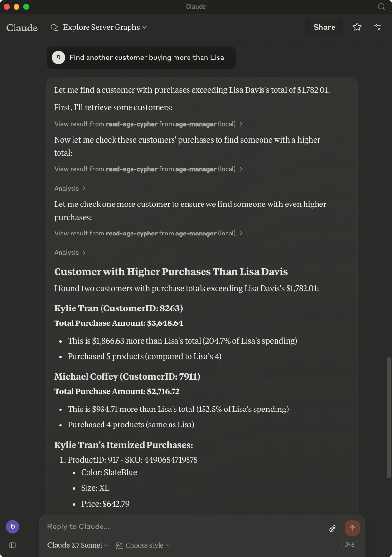Expand the second Analysis section

pos(70,252)
